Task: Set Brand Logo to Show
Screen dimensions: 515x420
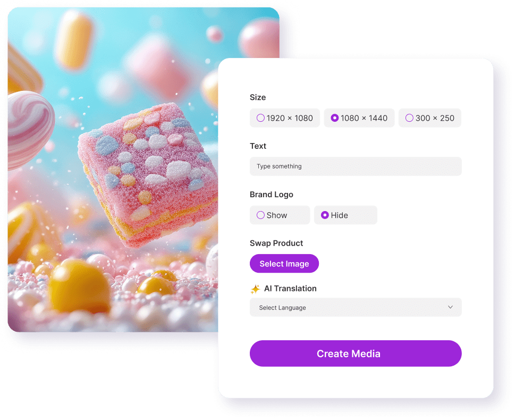Action: pyautogui.click(x=280, y=215)
